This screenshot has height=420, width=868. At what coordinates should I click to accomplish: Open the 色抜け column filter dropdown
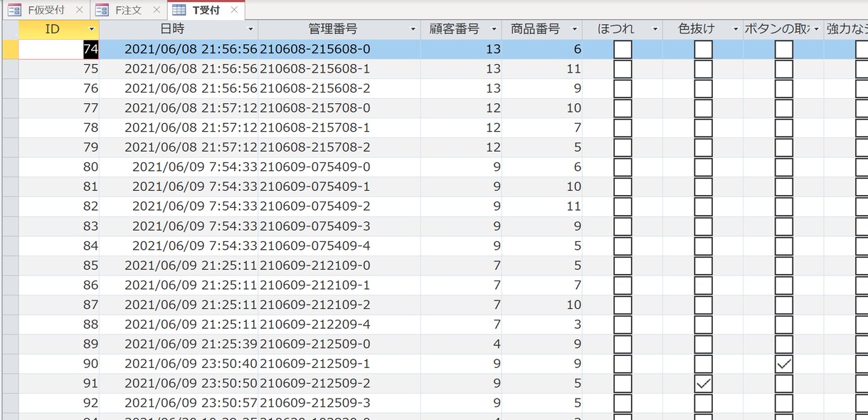click(735, 29)
